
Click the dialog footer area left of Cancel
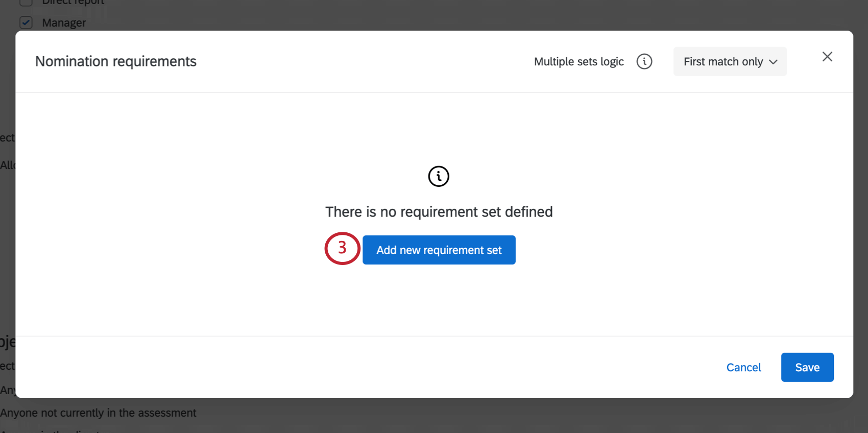(357, 367)
